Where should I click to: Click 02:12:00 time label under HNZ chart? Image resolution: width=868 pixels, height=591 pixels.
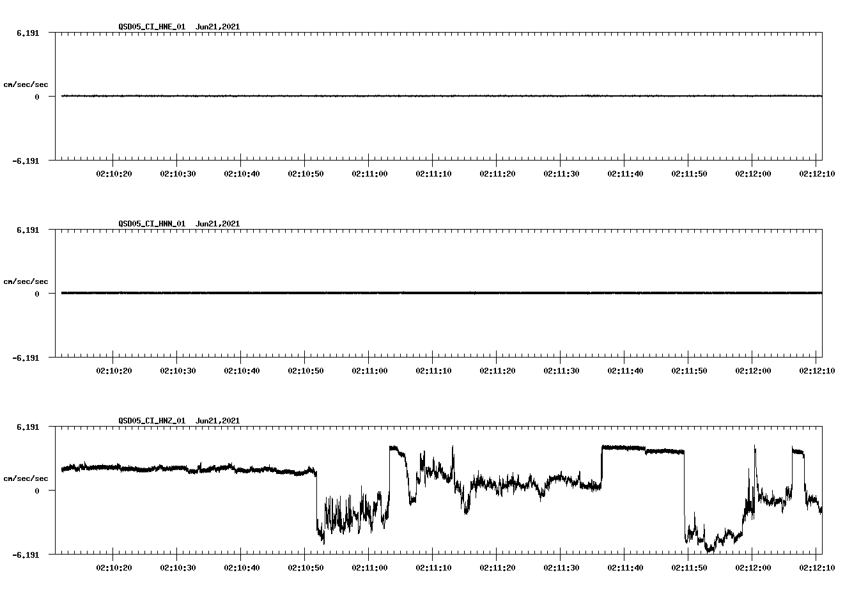[x=753, y=567]
